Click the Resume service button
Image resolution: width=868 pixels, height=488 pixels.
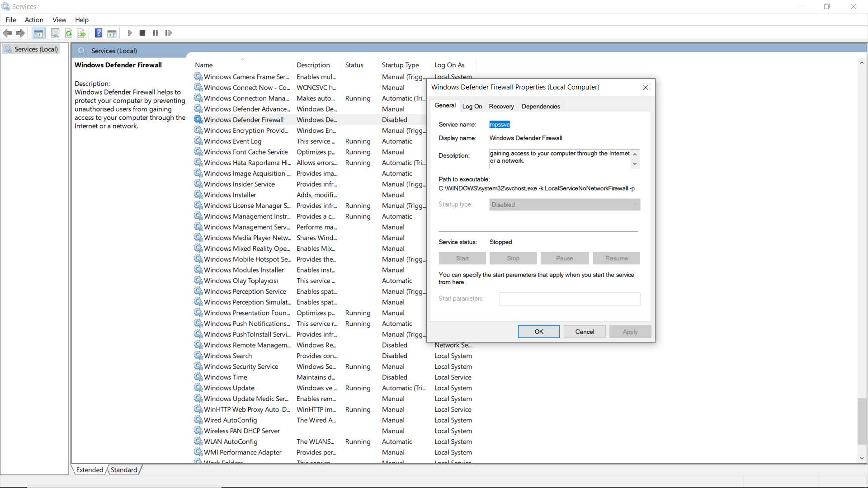click(617, 258)
